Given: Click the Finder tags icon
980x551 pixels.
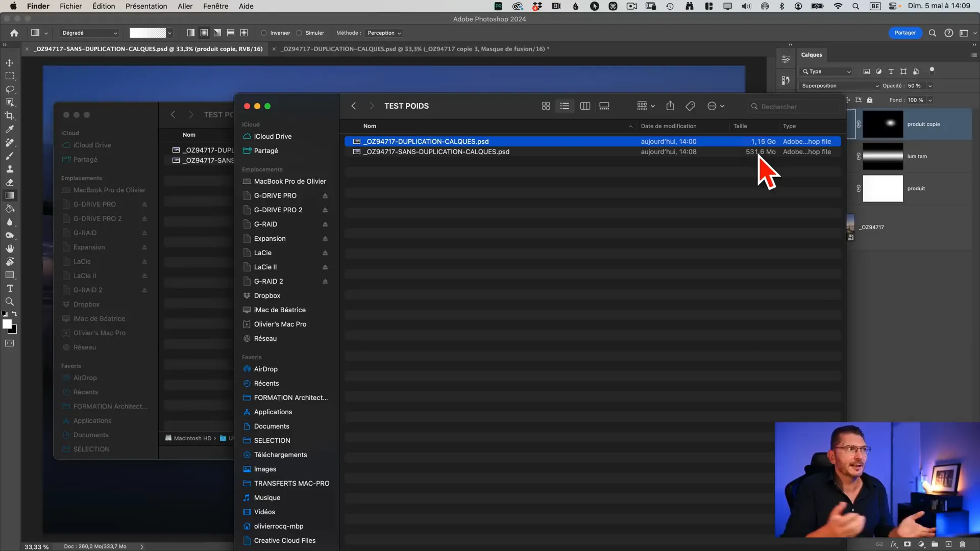Looking at the screenshot, I should click(690, 106).
